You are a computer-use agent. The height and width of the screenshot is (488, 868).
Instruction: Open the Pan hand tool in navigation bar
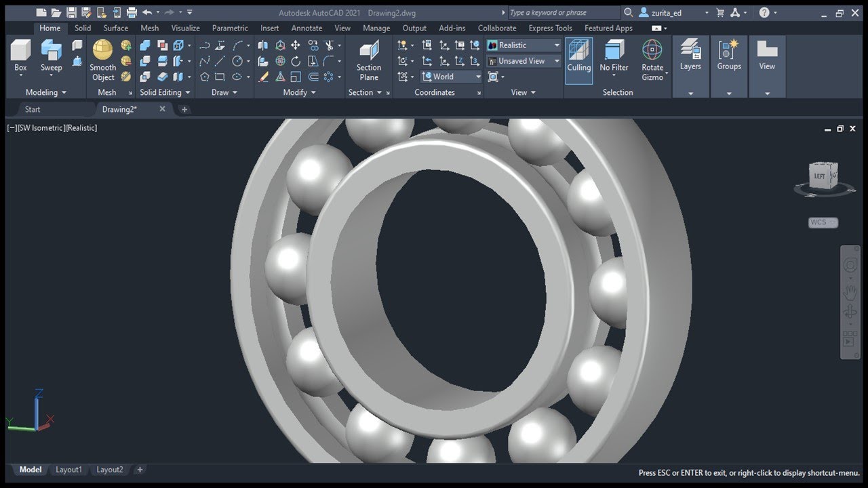(x=850, y=292)
